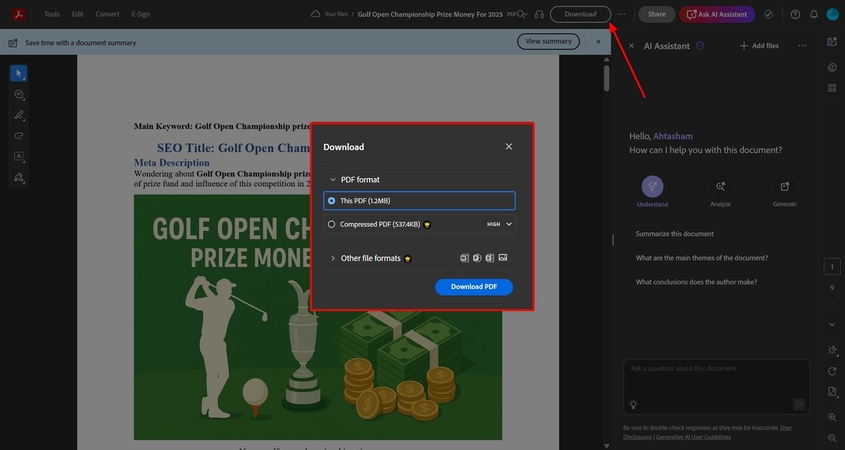Click the document title in header
The height and width of the screenshot is (450, 845).
coord(430,15)
